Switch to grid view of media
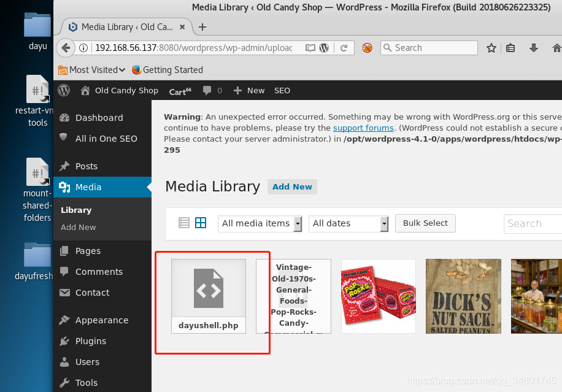Screen dimensions: 562x392 (x=201, y=223)
